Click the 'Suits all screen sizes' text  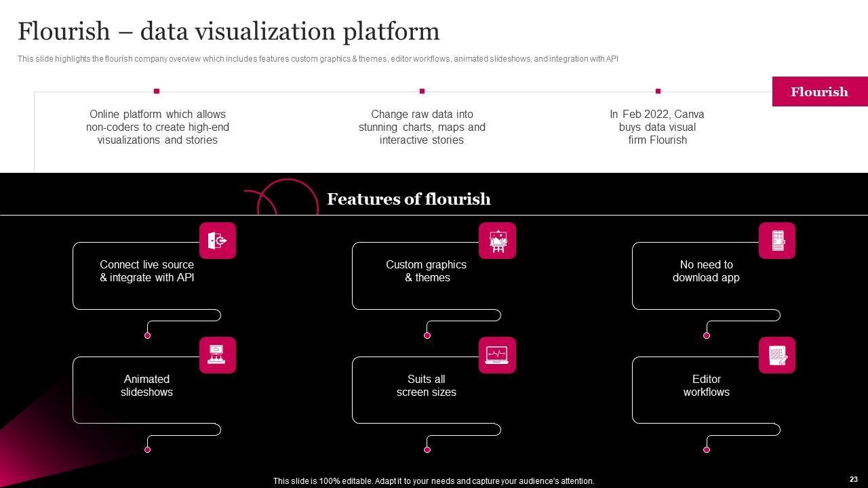(427, 386)
